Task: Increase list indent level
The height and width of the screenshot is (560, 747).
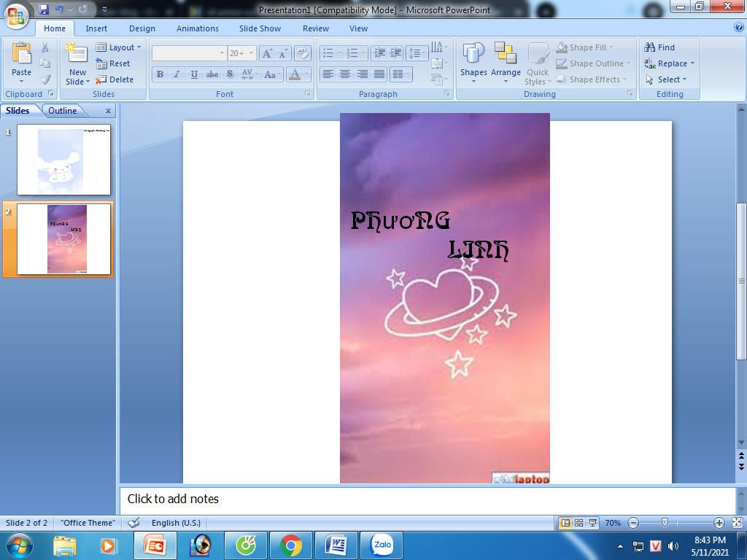Action: click(x=396, y=52)
